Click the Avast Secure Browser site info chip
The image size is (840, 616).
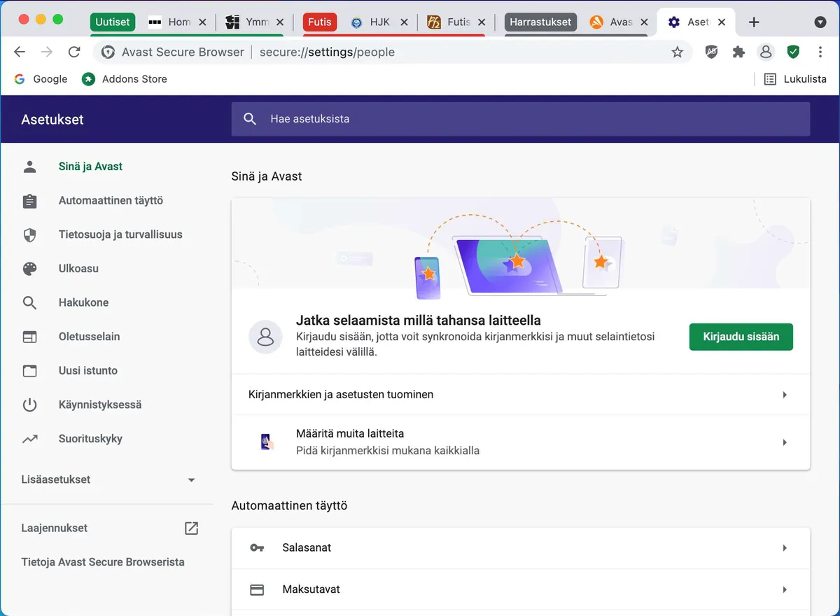(x=173, y=52)
